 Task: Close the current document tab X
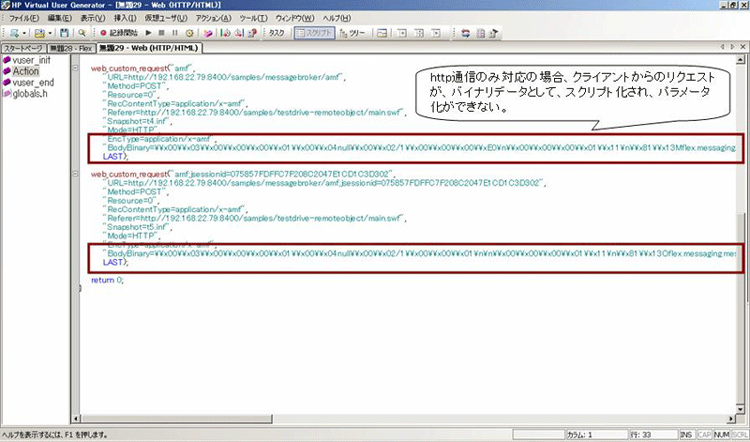pos(743,47)
